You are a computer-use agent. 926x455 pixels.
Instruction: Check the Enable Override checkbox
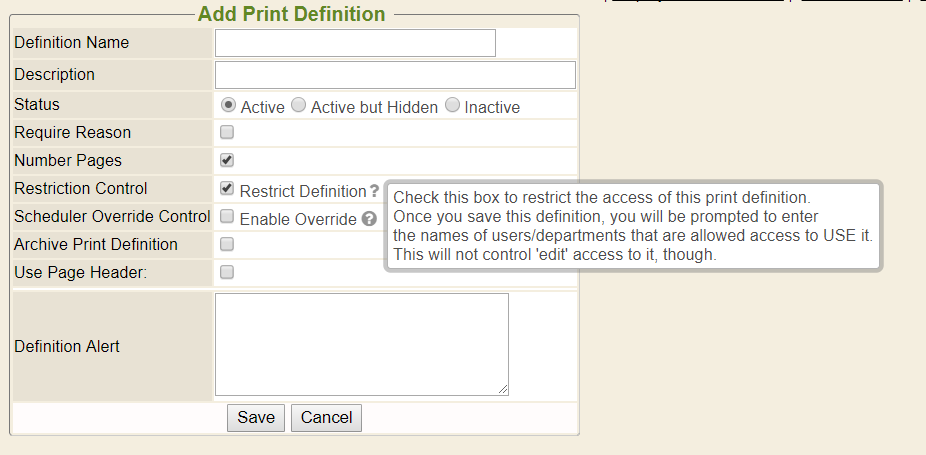(227, 216)
